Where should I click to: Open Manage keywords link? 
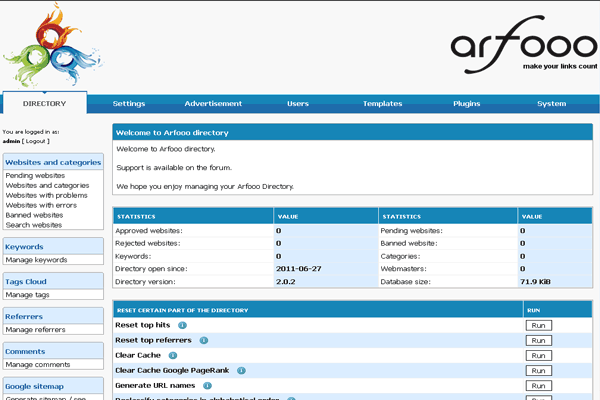tap(36, 260)
